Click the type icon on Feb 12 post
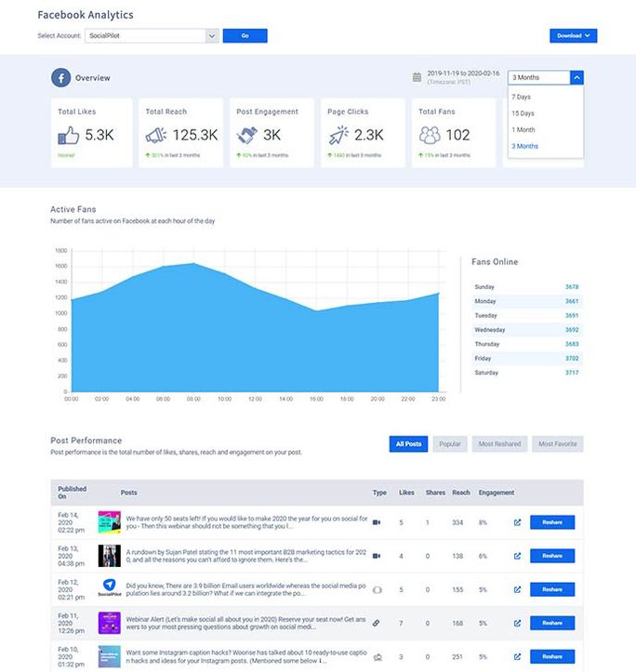Viewport: 636px width, 672px height. (377, 590)
